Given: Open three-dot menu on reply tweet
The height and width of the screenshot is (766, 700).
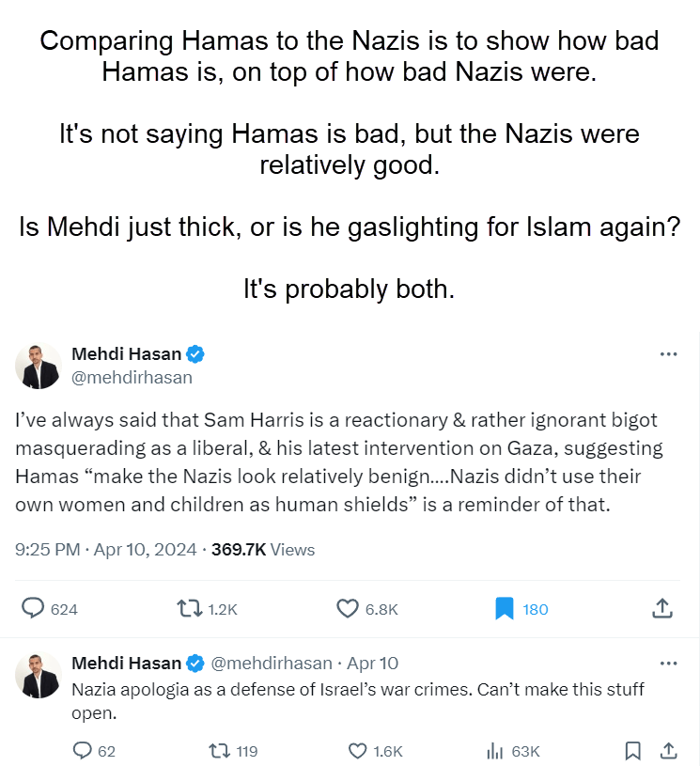Looking at the screenshot, I should click(x=668, y=663).
